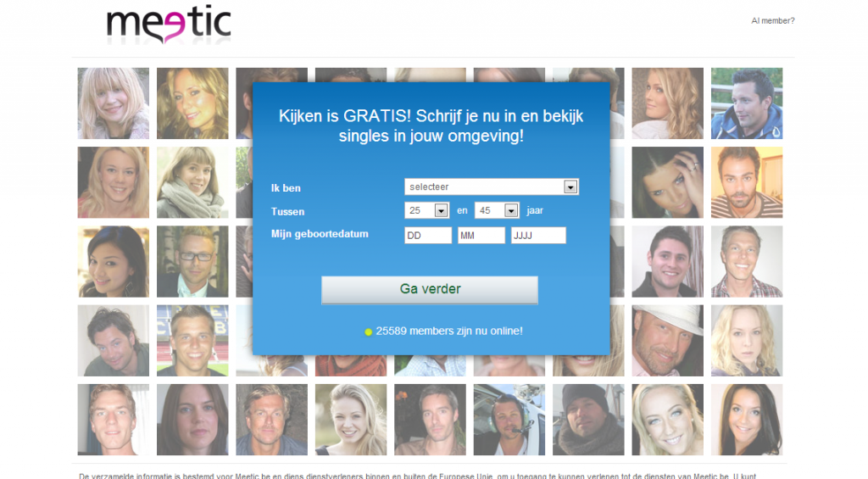Select the man in white hat photo
Image resolution: width=868 pixels, height=479 pixels.
668,341
